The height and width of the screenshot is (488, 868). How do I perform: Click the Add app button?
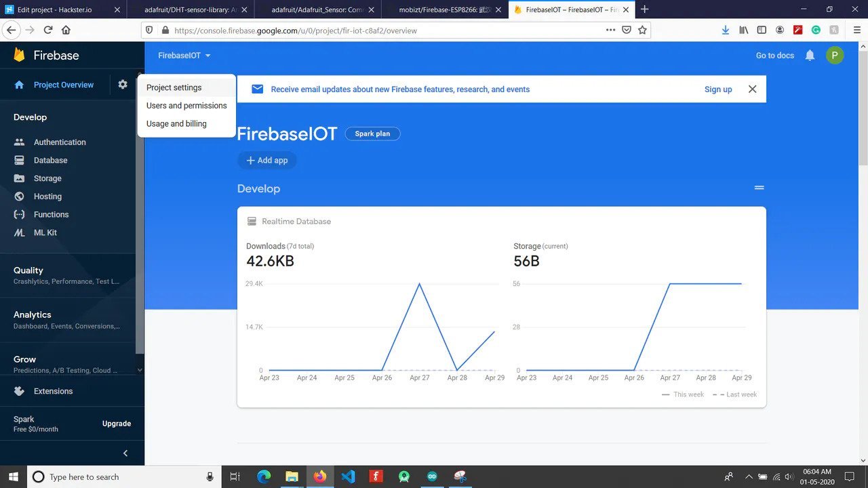click(267, 161)
